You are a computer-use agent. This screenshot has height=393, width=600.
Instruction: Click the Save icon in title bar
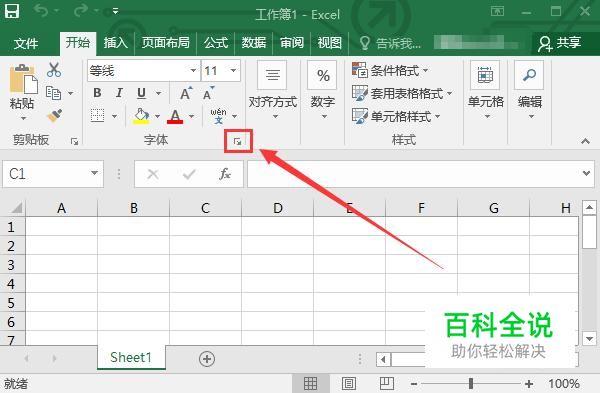(x=11, y=11)
